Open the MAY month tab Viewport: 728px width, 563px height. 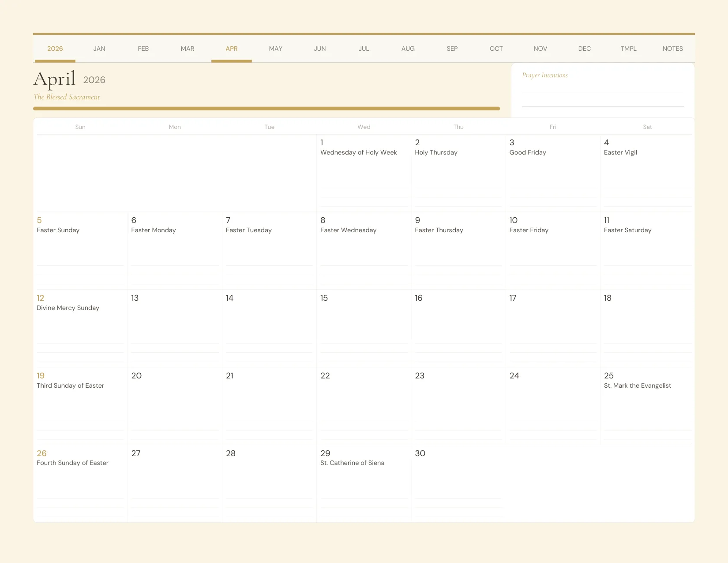(x=276, y=49)
